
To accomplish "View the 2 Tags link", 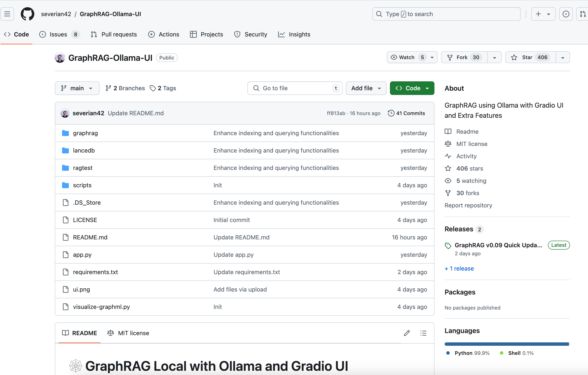I will point(163,88).
